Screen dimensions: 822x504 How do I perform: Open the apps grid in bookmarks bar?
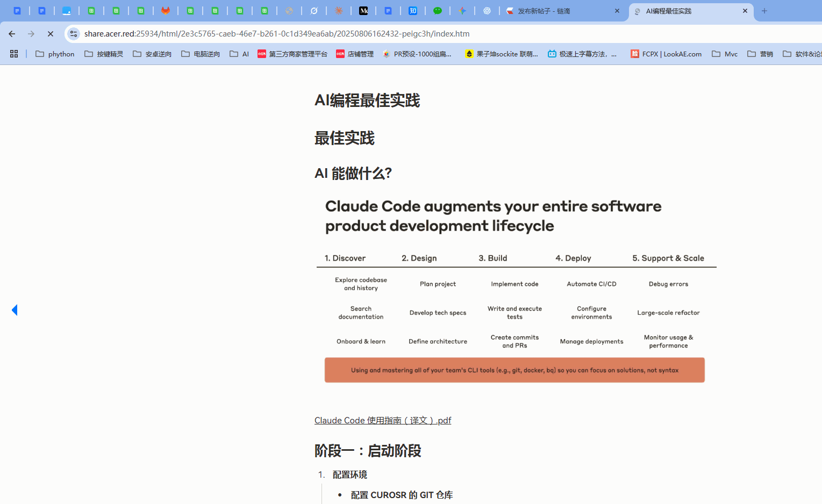pos(14,54)
